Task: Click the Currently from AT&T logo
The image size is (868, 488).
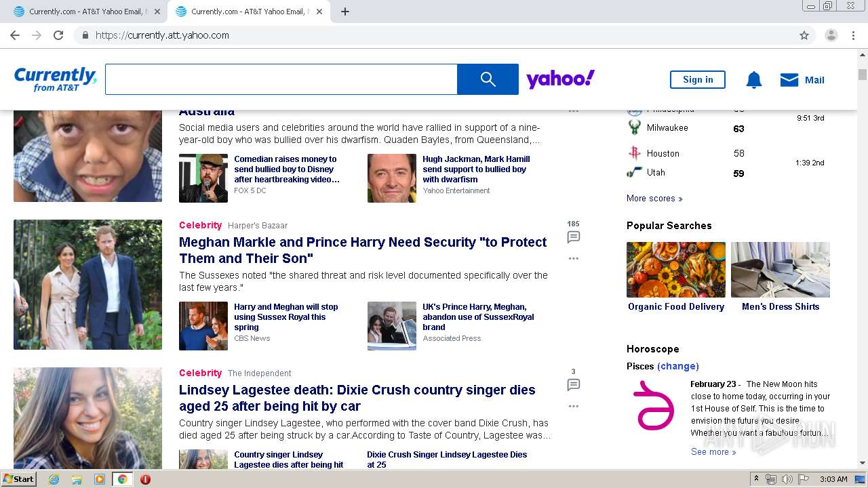Action: click(x=55, y=79)
